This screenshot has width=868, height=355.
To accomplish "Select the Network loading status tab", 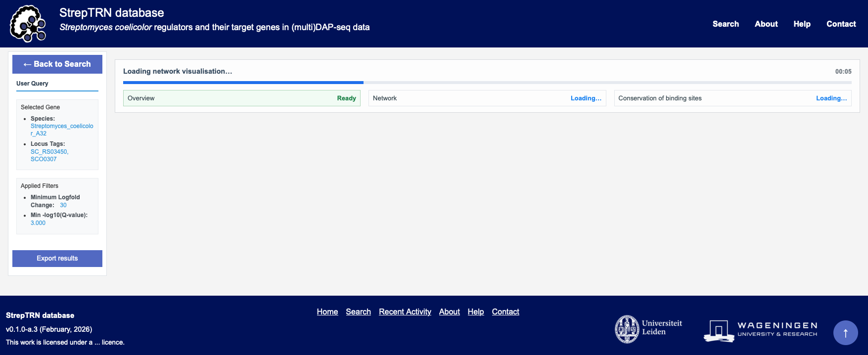I will (x=487, y=98).
